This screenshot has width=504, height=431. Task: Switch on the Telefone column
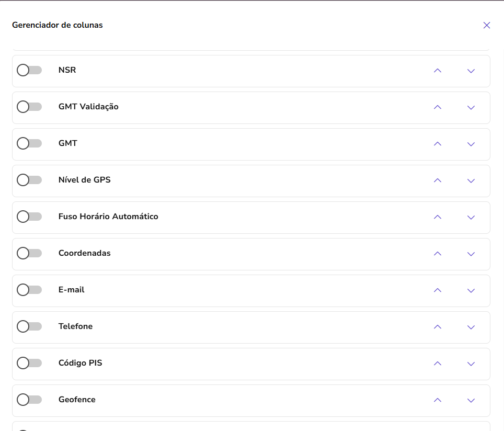29,326
